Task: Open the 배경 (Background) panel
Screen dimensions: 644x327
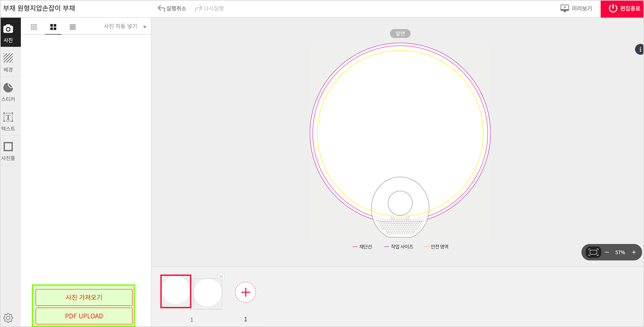Action: click(10, 62)
